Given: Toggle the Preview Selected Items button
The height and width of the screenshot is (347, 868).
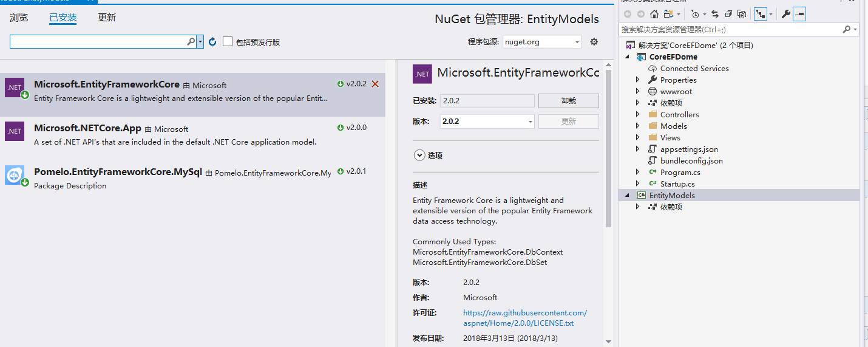Looking at the screenshot, I should tap(799, 14).
